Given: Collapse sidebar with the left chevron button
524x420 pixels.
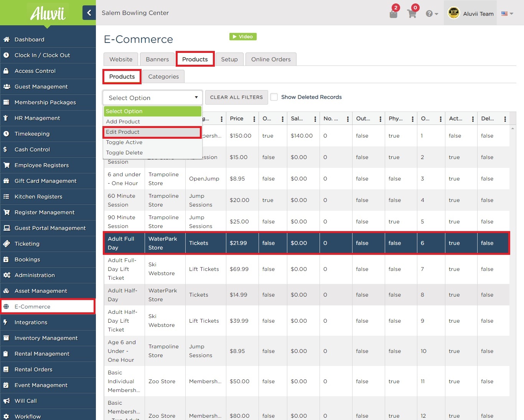Looking at the screenshot, I should point(89,13).
